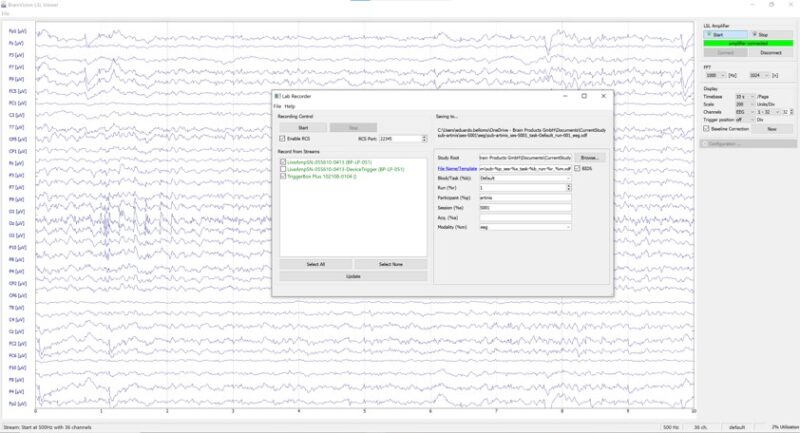Toggle the BIDS checkbox
Screen dimensions: 800x433
[x=577, y=168]
